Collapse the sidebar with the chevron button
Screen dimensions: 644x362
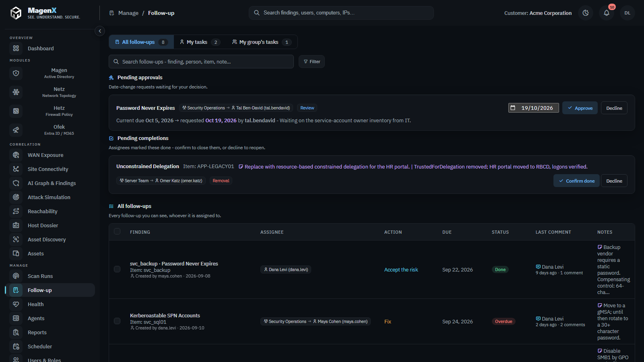tap(100, 31)
